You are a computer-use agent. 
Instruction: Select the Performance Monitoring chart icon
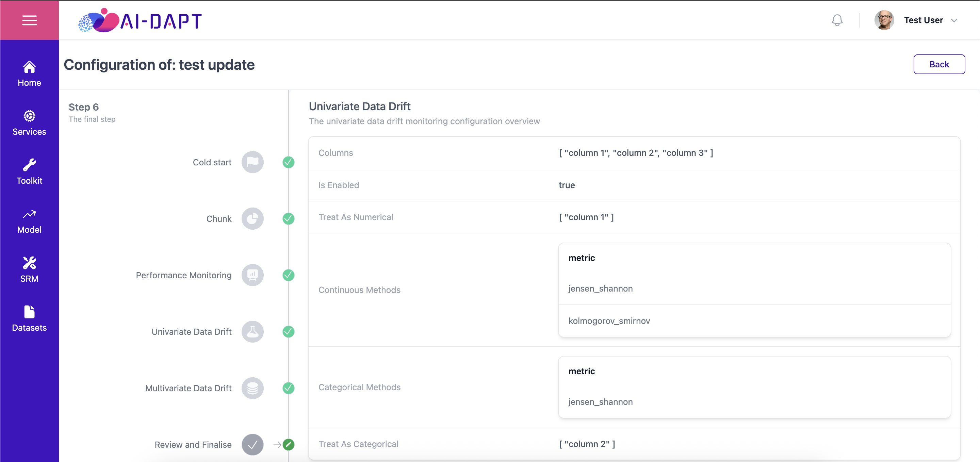252,275
